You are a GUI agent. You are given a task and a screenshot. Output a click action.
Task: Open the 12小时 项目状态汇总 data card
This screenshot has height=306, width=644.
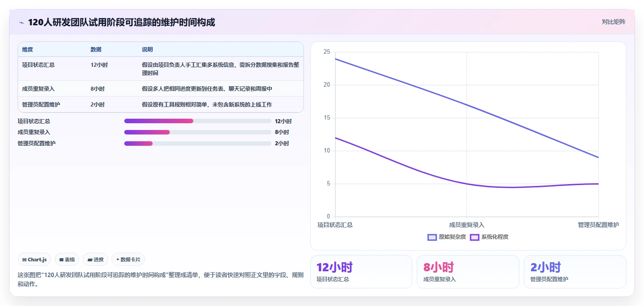tap(361, 272)
